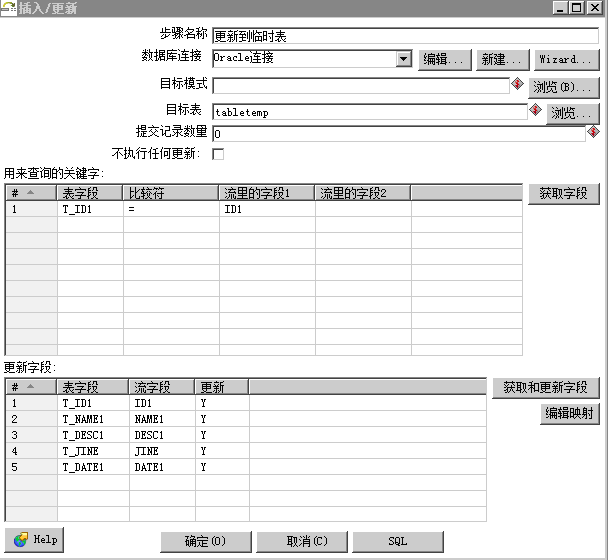Select the JINE stream field cell
The width and height of the screenshot is (608, 560).
coord(162,451)
